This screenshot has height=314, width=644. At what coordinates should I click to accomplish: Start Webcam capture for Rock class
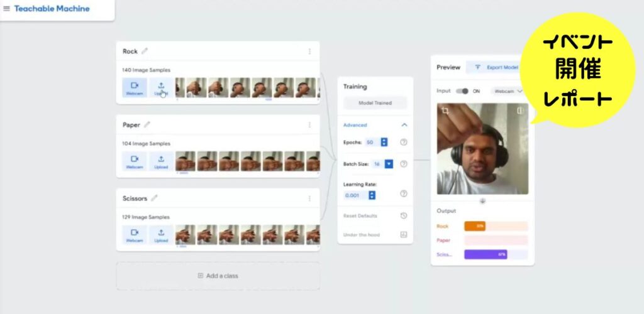135,88
